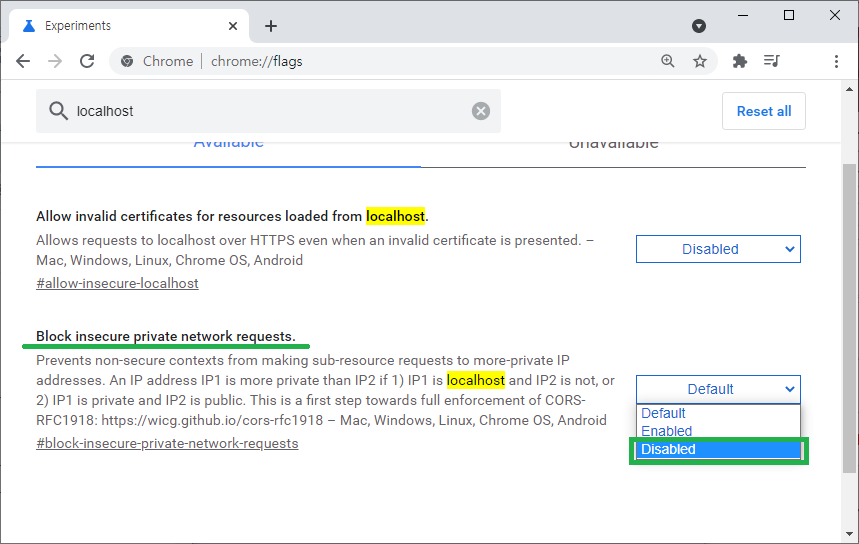
Task: Open the #allow-insecure-localhost link
Action: click(117, 283)
